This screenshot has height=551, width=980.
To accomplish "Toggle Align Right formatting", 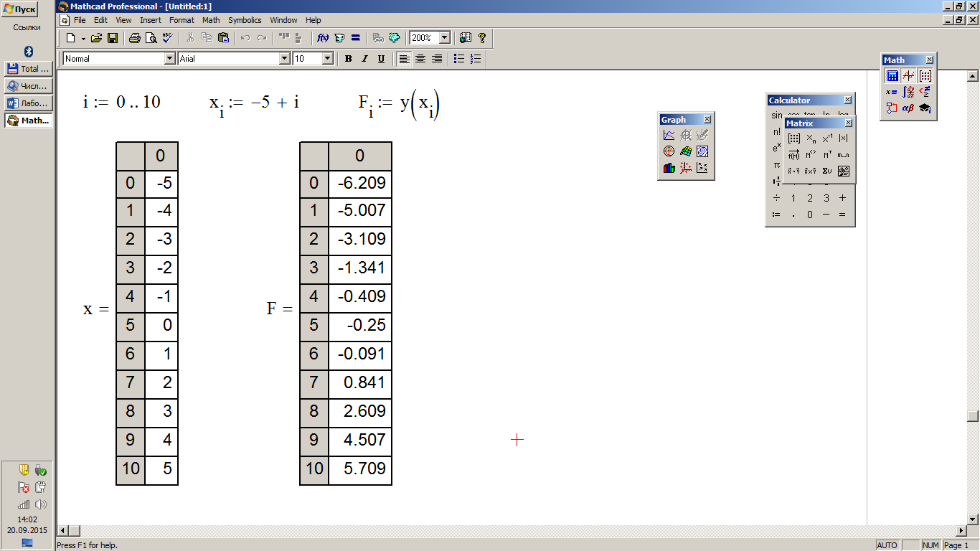I will [x=436, y=59].
